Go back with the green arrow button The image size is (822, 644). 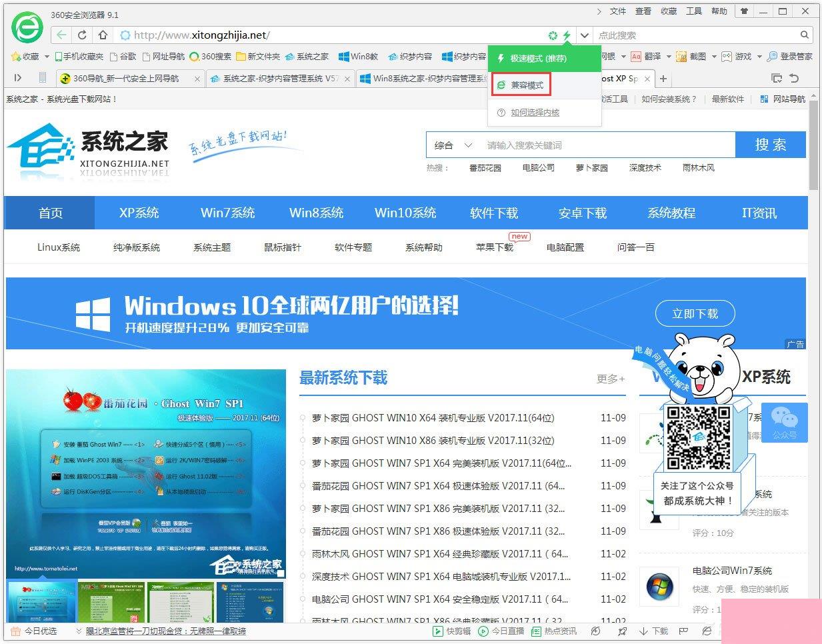[x=61, y=35]
